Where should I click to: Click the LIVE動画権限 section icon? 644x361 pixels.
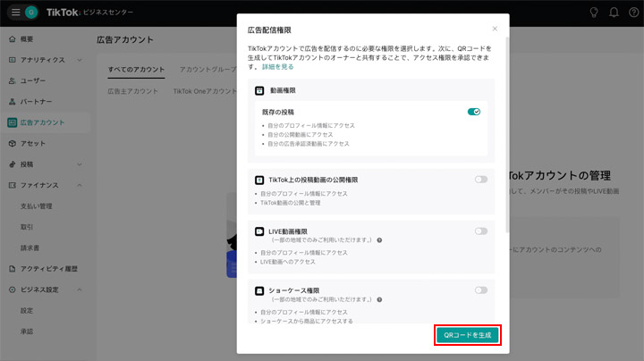(259, 231)
